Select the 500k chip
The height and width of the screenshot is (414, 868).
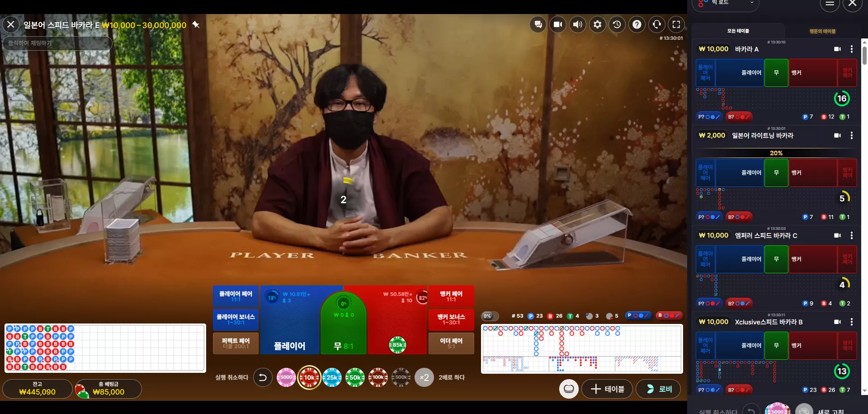(x=401, y=377)
